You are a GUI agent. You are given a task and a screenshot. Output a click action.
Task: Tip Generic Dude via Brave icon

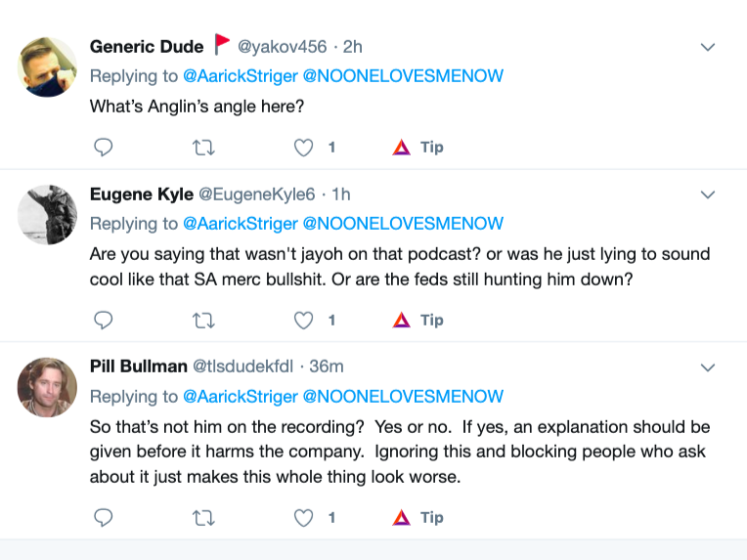point(417,148)
